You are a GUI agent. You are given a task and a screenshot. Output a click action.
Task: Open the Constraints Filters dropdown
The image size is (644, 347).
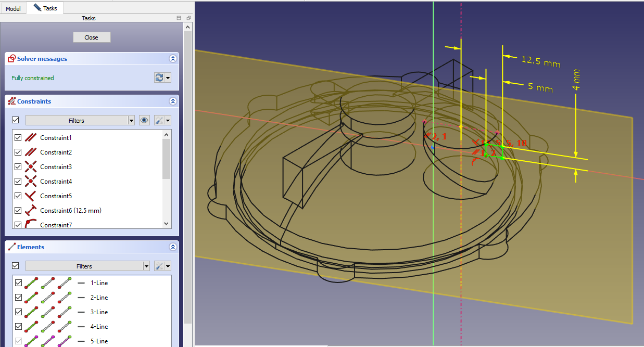click(80, 120)
